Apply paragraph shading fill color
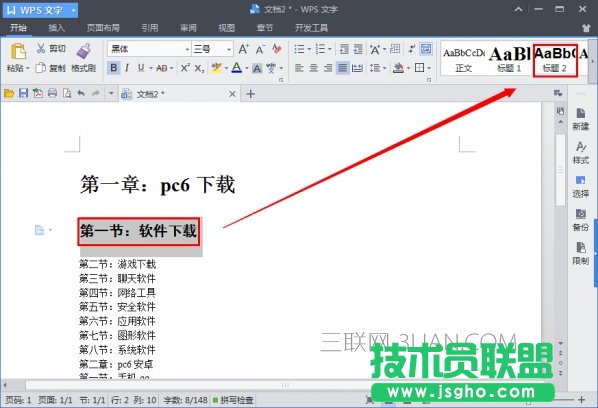This screenshot has width=598, height=408. 398,68
